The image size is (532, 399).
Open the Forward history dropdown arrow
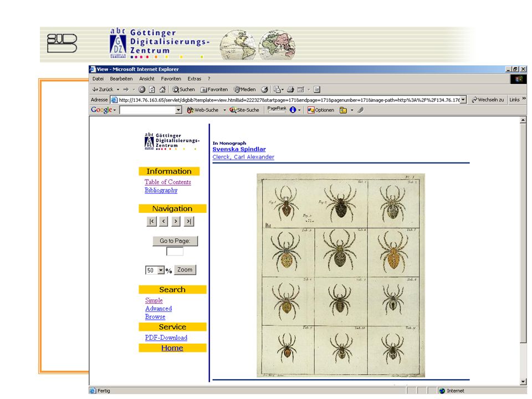[x=134, y=90]
